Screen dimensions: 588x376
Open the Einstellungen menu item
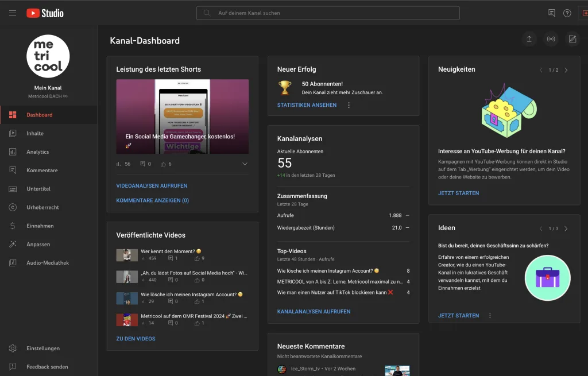[49, 348]
